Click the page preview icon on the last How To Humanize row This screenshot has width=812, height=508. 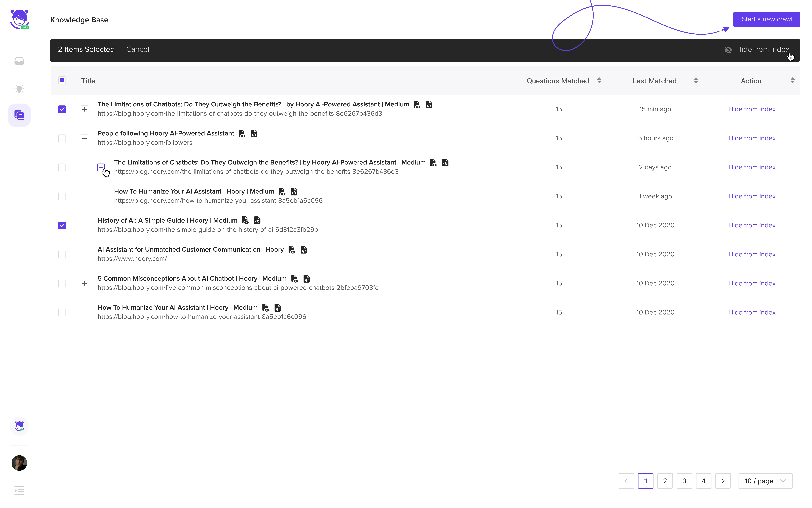pyautogui.click(x=265, y=308)
